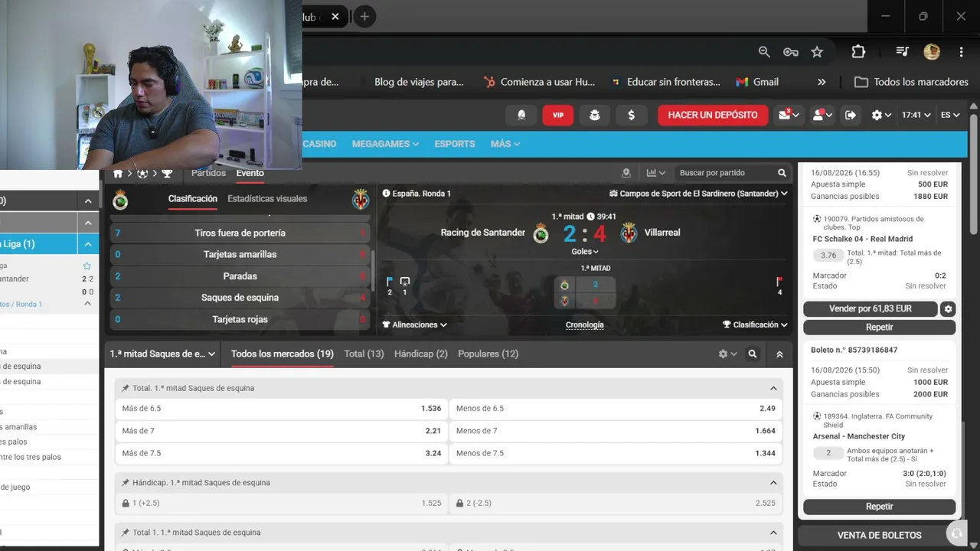This screenshot has height=551, width=980.
Task: Open the settings gear dropdown in header
Action: (x=881, y=115)
